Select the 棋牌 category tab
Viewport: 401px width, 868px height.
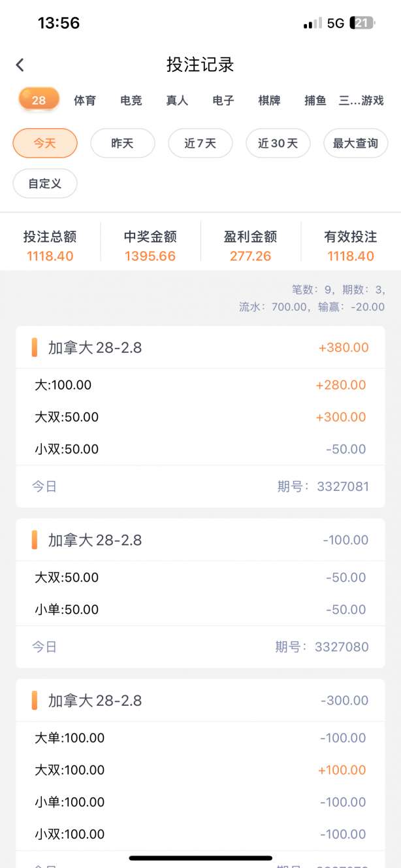tap(269, 101)
